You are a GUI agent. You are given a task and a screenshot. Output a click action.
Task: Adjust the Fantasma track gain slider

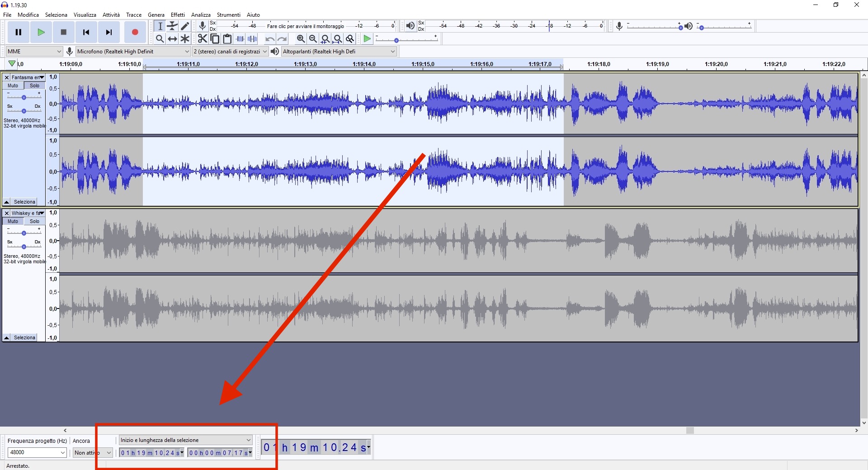point(24,97)
